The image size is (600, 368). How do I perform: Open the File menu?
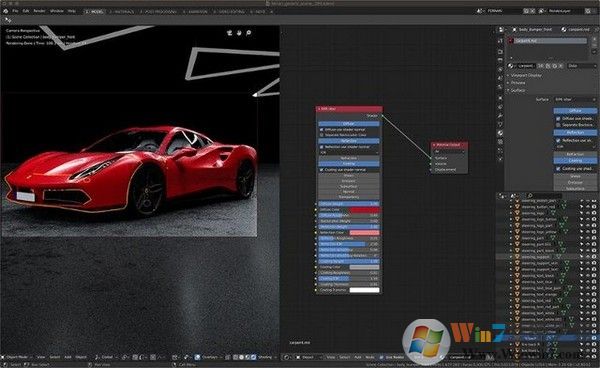point(15,11)
